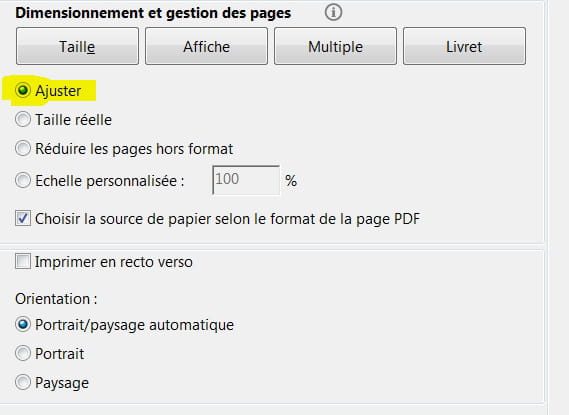Image resolution: width=569 pixels, height=415 pixels.
Task: Click the 'Imprimer en recto verso' label text
Action: (x=114, y=262)
